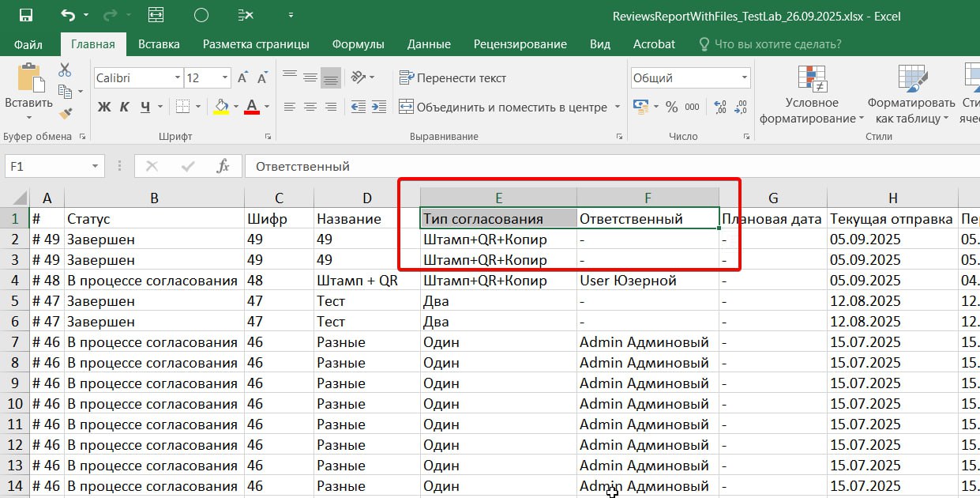Align text to top of cell
The width and height of the screenshot is (980, 498).
pos(290,77)
